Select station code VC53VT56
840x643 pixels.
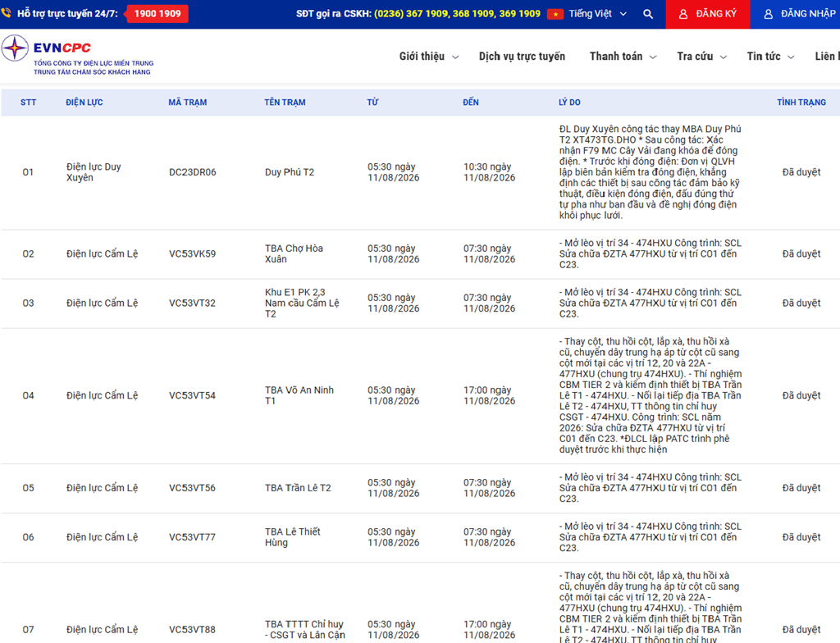click(192, 488)
